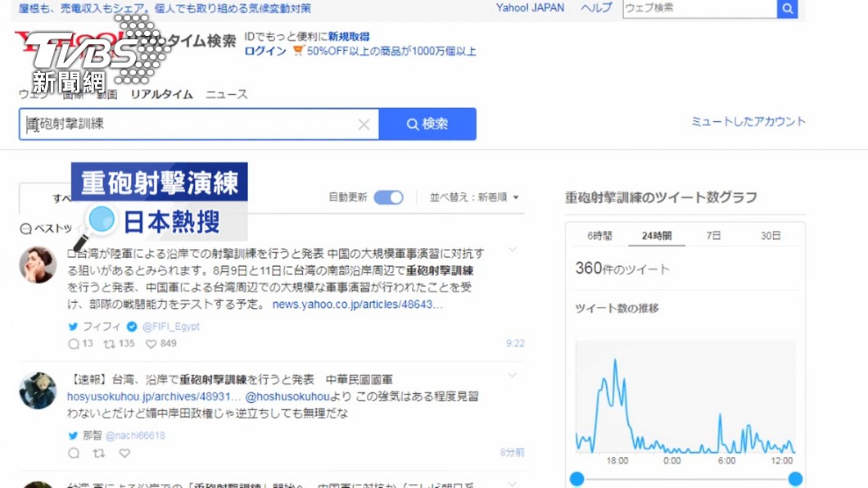The height and width of the screenshot is (488, 868).
Task: Click reply icon on 那智 tweet
Action: coord(74,453)
